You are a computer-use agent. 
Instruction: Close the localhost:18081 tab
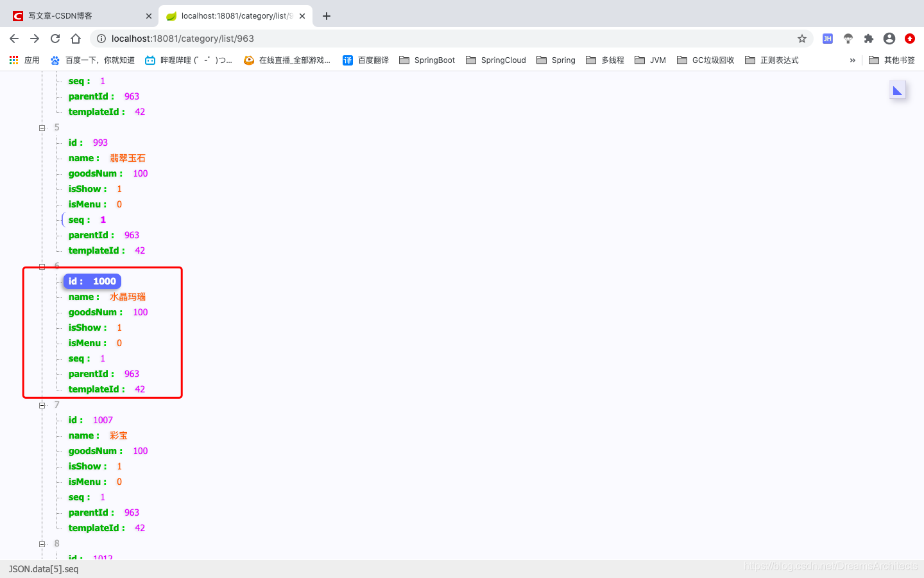[302, 16]
